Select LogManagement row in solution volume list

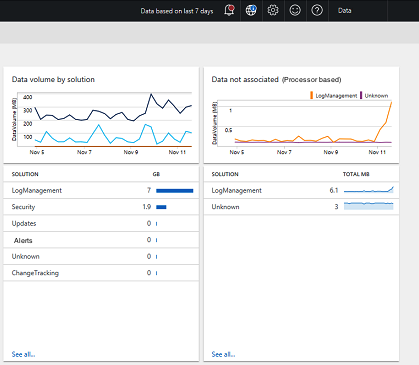101,190
